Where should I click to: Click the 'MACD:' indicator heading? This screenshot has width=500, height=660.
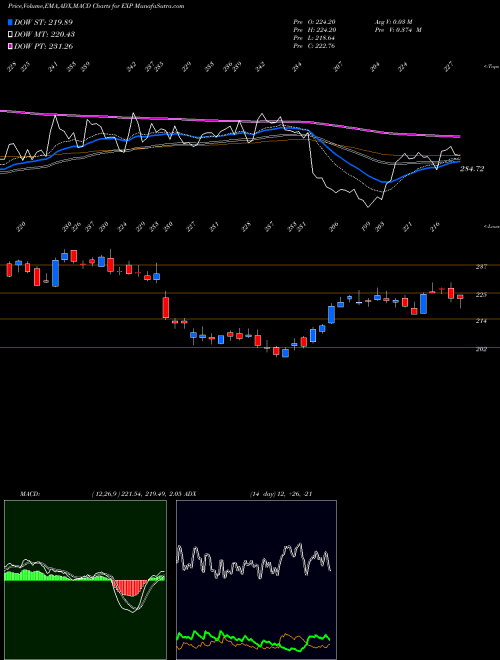click(x=29, y=494)
